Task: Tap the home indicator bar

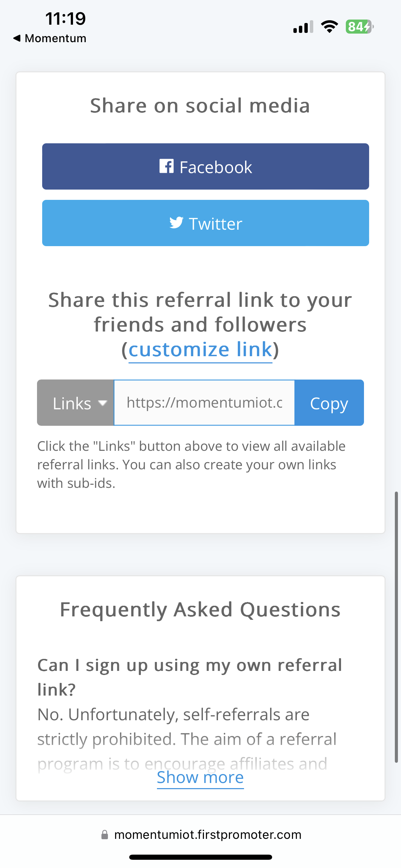Action: 200,857
